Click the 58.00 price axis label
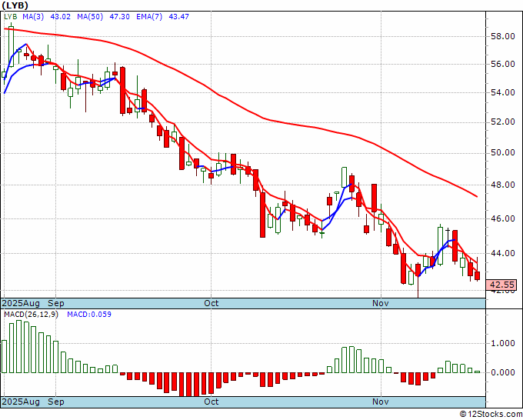The image size is (523, 420). click(x=503, y=36)
